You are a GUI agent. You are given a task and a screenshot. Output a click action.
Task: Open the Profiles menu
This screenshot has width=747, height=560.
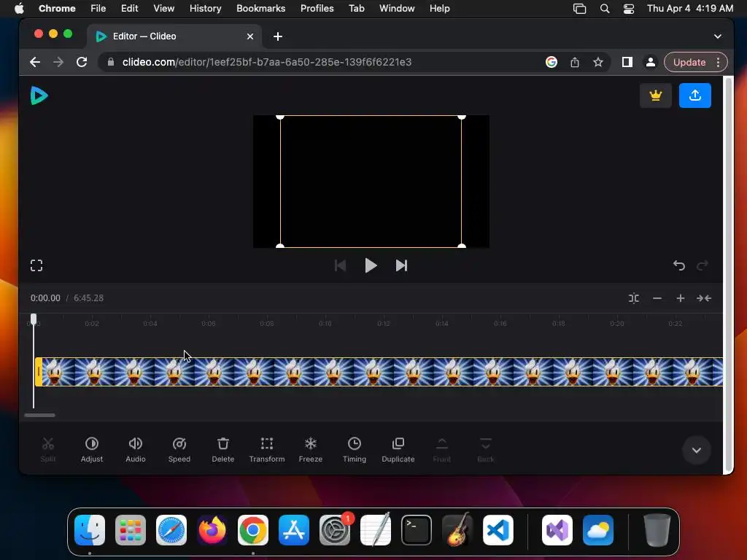(x=317, y=9)
